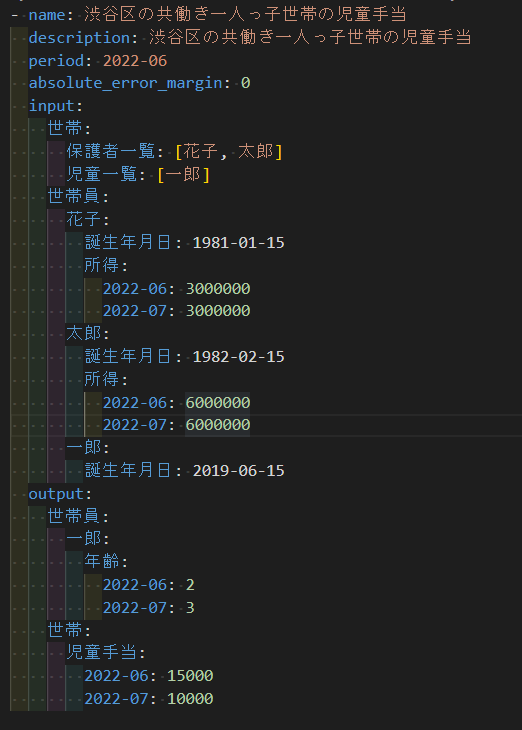The image size is (522, 730).
Task: Click the 一郎 key under input 世帯員
Action: 83,447
